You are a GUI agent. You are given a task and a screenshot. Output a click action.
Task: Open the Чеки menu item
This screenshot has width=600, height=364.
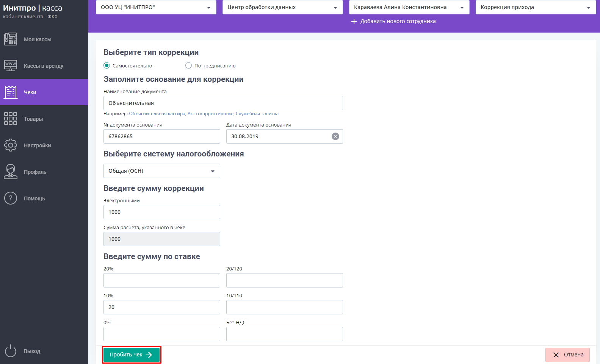[44, 92]
